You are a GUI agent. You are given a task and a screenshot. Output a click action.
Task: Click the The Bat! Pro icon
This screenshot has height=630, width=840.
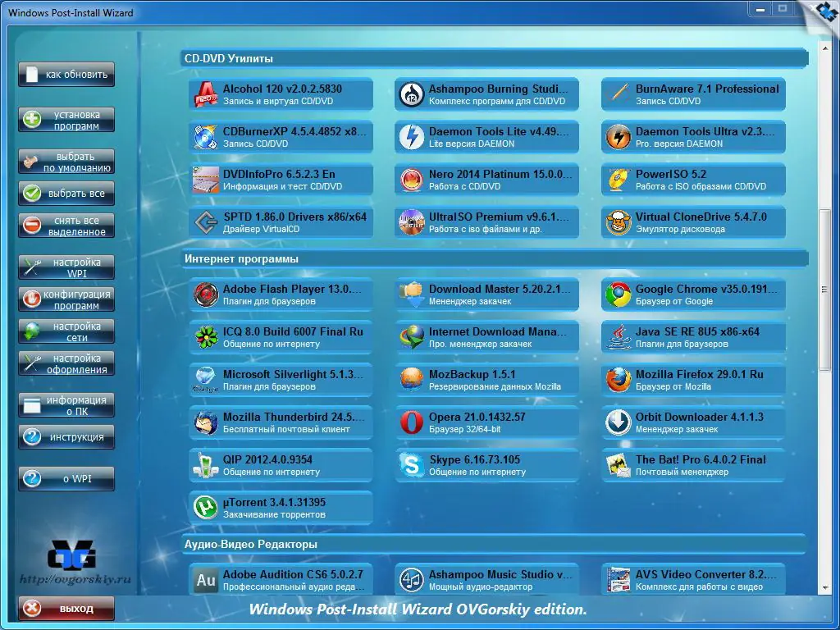point(619,465)
